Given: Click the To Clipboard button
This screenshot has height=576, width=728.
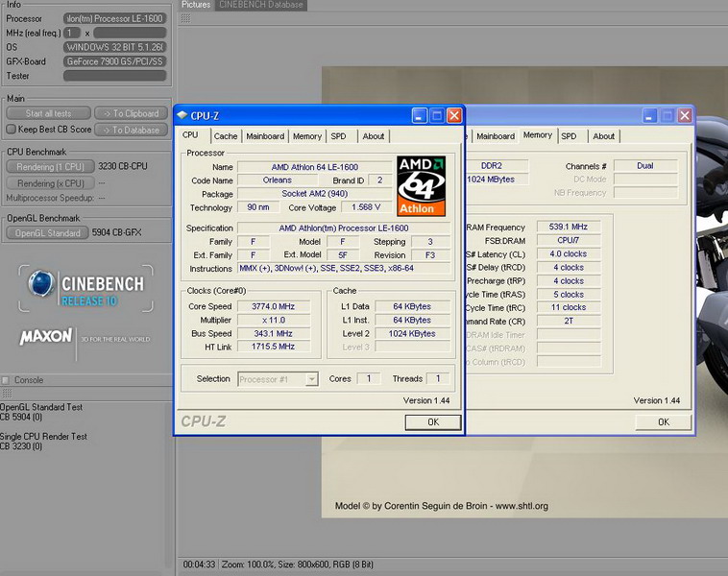Looking at the screenshot, I should click(x=131, y=113).
